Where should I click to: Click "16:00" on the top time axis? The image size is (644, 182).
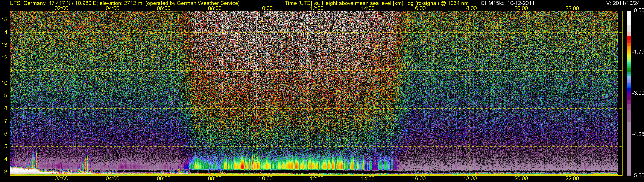(419, 8)
